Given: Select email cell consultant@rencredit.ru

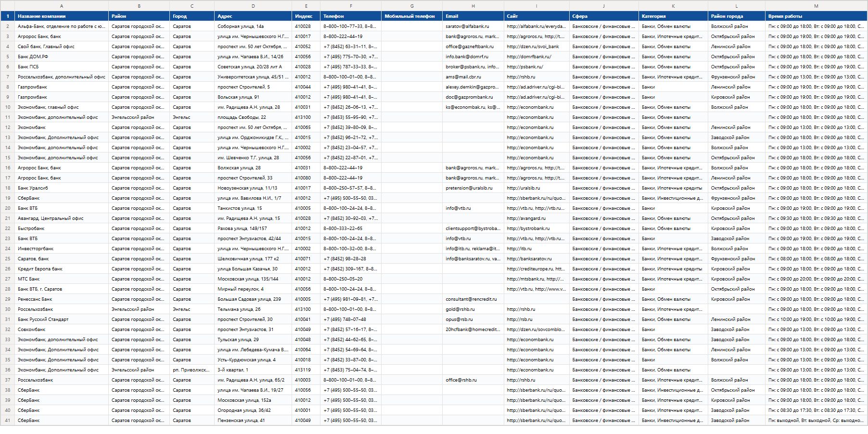Looking at the screenshot, I should pyautogui.click(x=473, y=299).
